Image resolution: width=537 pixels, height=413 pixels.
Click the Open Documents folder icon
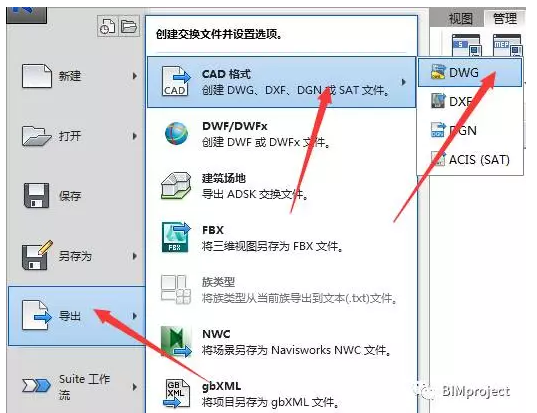129,26
